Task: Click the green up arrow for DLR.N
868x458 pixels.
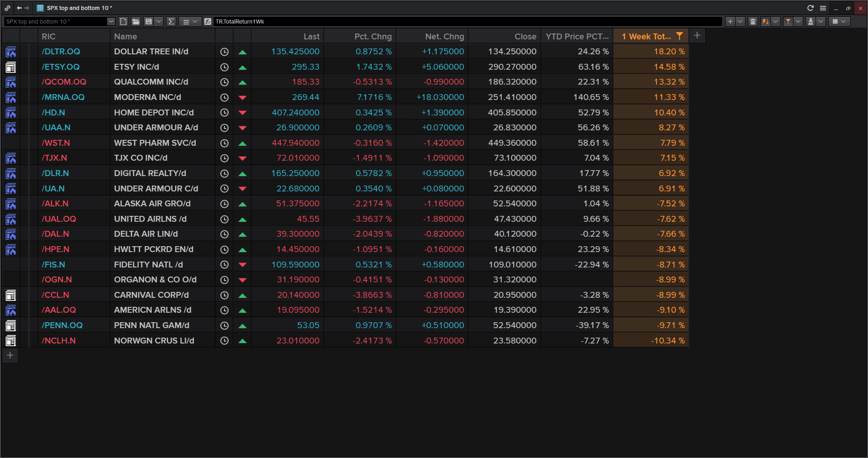Action: 242,173
